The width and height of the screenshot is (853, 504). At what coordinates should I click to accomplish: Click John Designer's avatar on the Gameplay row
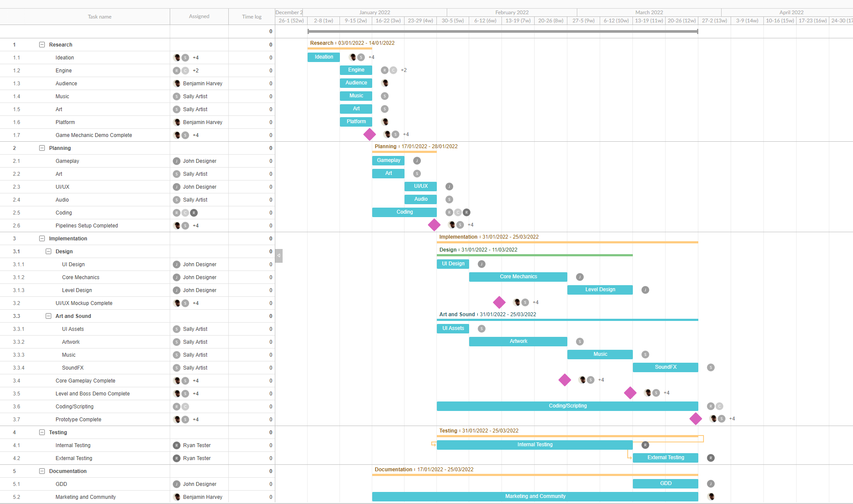coord(177,161)
